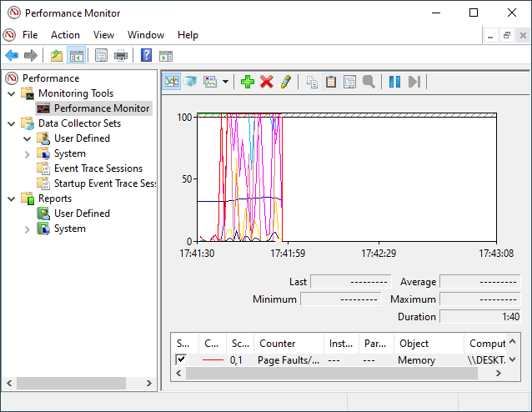Click Page Faults counter name cell

[288, 359]
